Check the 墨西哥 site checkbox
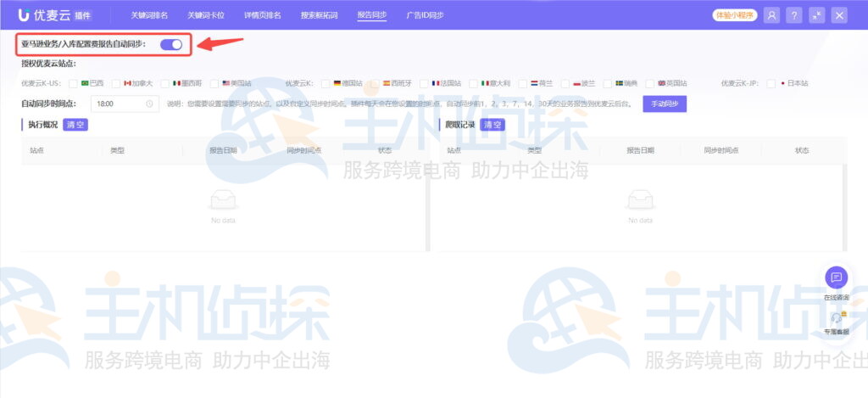This screenshot has height=398, width=868. 165,84
